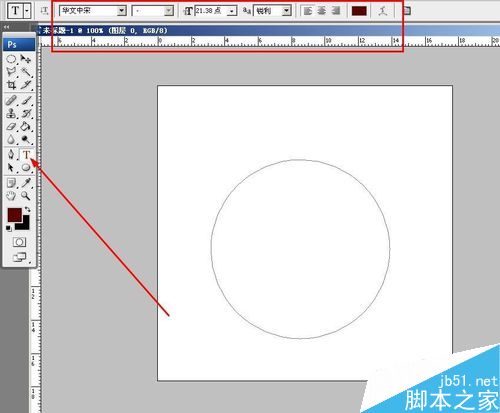Viewport: 500px width, 413px height.
Task: Open the Type tool preset picker arrow
Action: point(27,11)
